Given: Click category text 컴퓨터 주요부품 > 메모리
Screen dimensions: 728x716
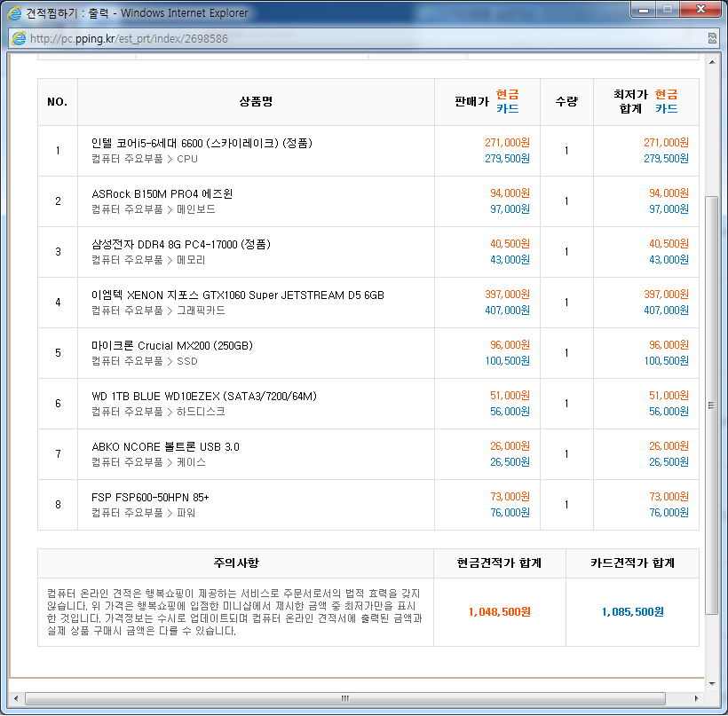Looking at the screenshot, I should click(148, 260).
